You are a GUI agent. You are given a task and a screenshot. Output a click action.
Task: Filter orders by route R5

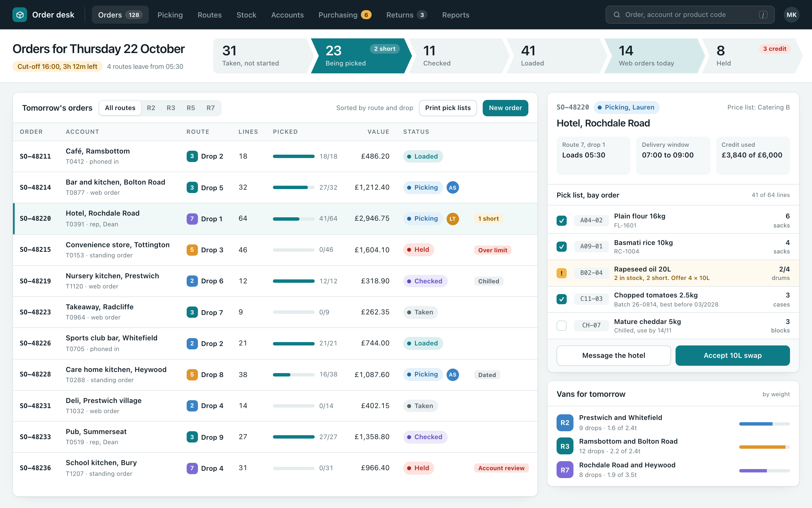pos(191,108)
